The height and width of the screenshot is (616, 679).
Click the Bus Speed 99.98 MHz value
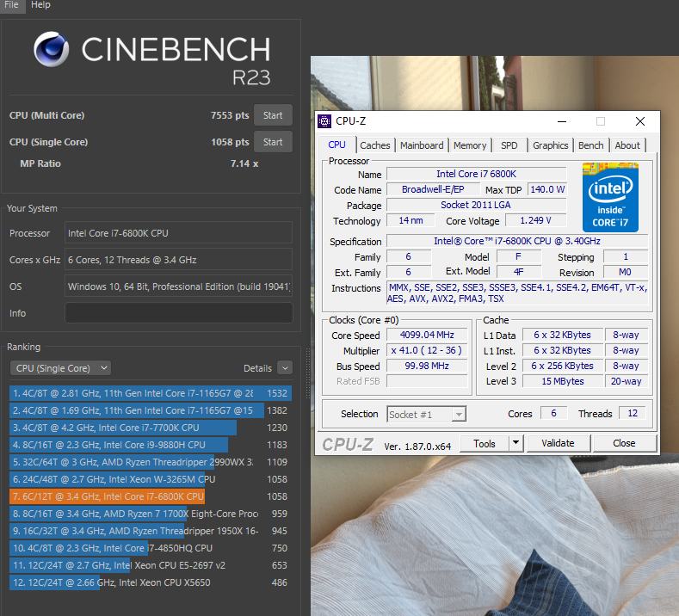click(427, 366)
